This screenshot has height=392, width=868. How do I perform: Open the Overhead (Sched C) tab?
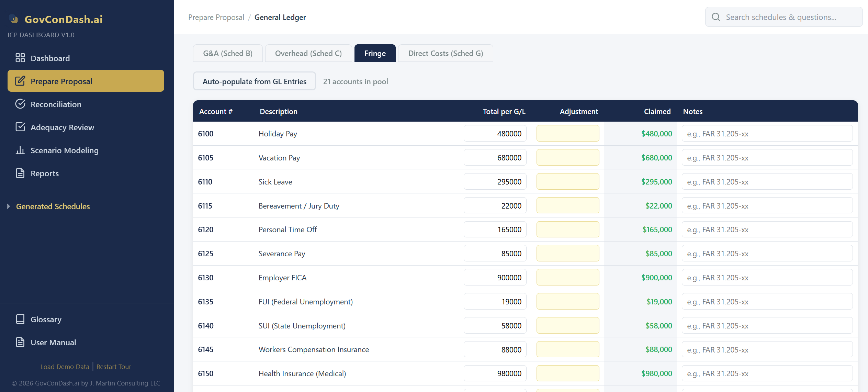(308, 53)
